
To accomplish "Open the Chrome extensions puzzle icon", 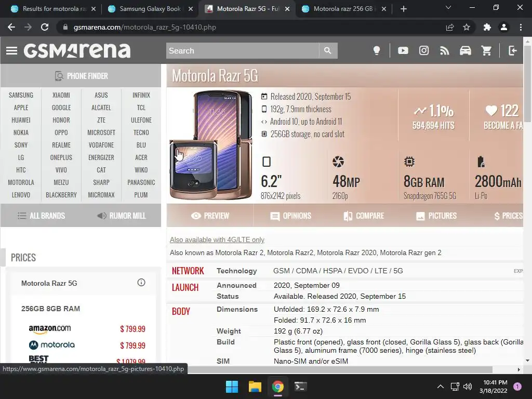I will pyautogui.click(x=487, y=27).
